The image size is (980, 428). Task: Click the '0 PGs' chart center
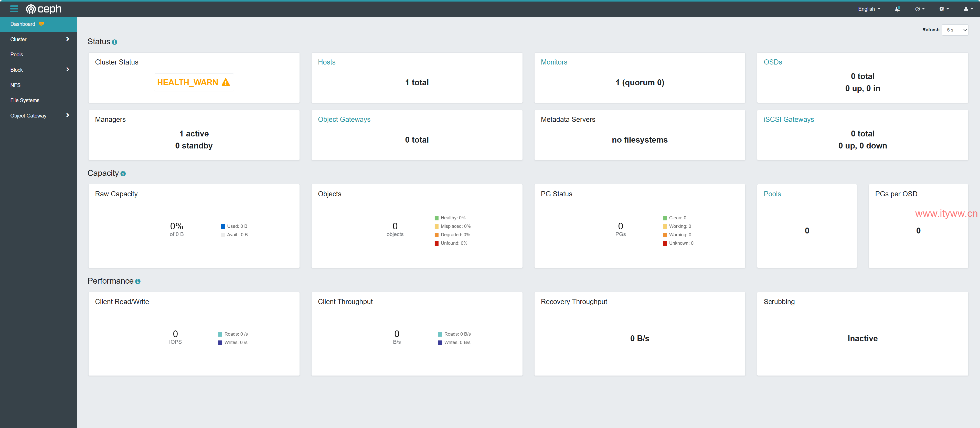(621, 229)
